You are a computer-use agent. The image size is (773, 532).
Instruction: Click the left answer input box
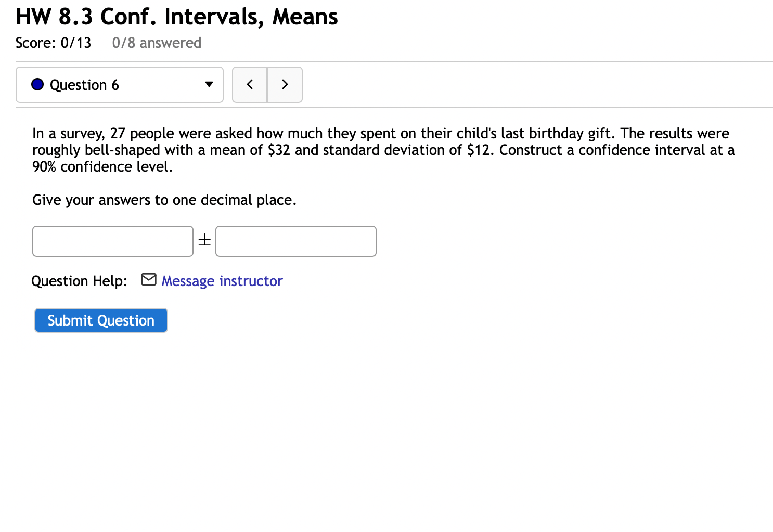(x=112, y=241)
